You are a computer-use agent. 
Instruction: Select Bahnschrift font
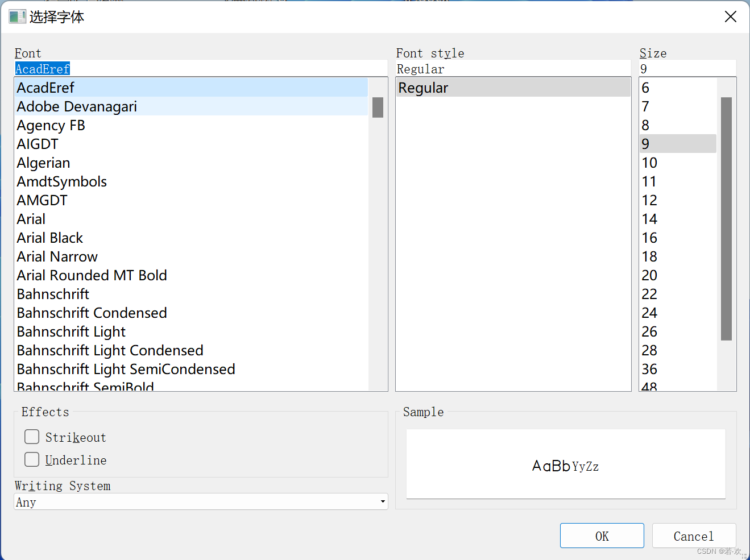[x=191, y=294]
